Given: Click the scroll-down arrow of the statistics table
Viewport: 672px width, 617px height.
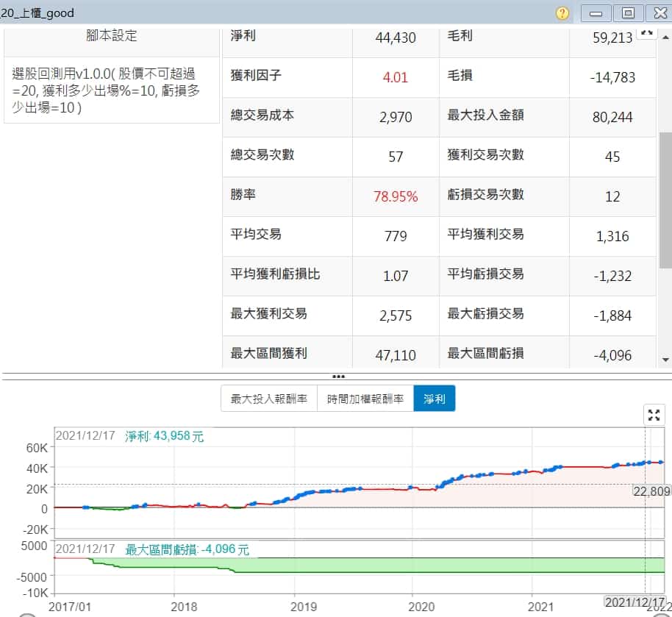Looking at the screenshot, I should click(x=665, y=359).
